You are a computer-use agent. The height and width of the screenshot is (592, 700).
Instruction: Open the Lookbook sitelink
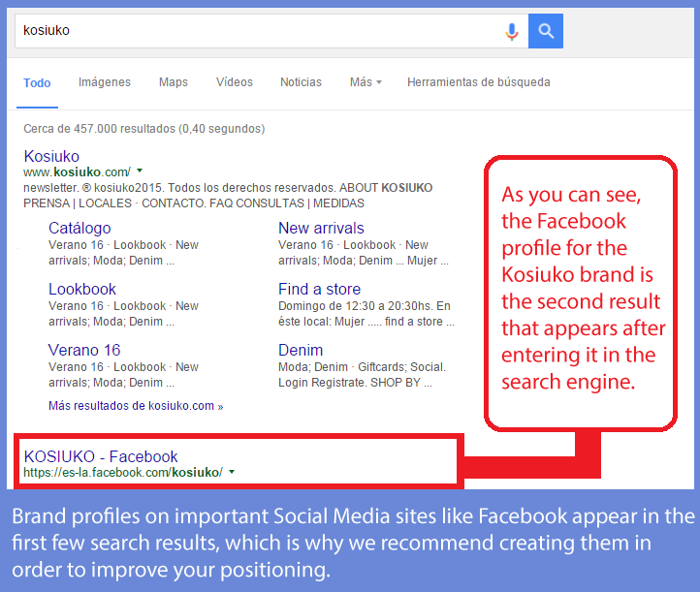(82, 289)
